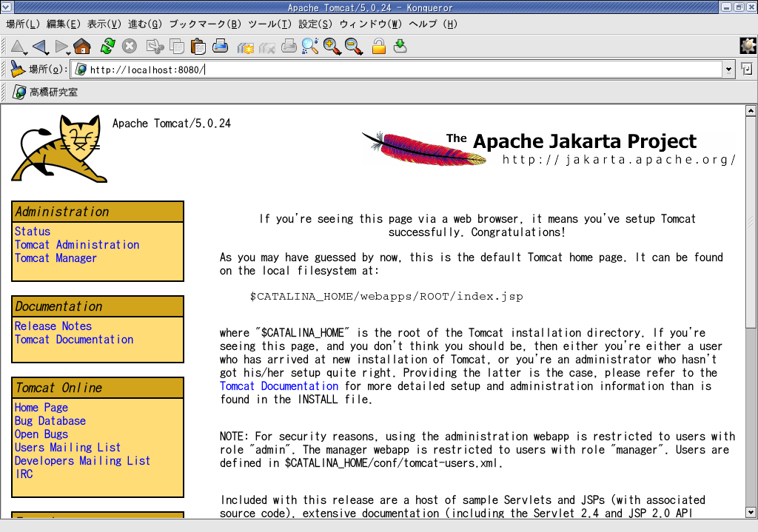Viewport: 758px width, 532px height.
Task: Go forward with the Forward arrow
Action: 62,47
